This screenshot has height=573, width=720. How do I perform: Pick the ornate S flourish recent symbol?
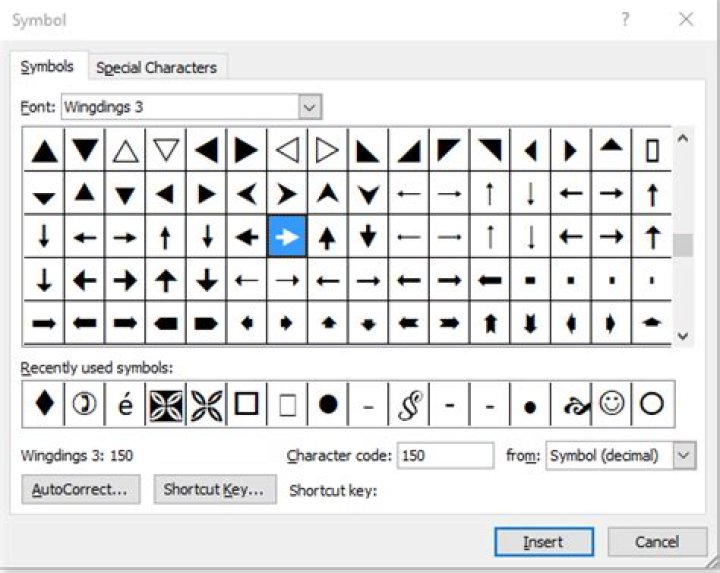pos(409,404)
